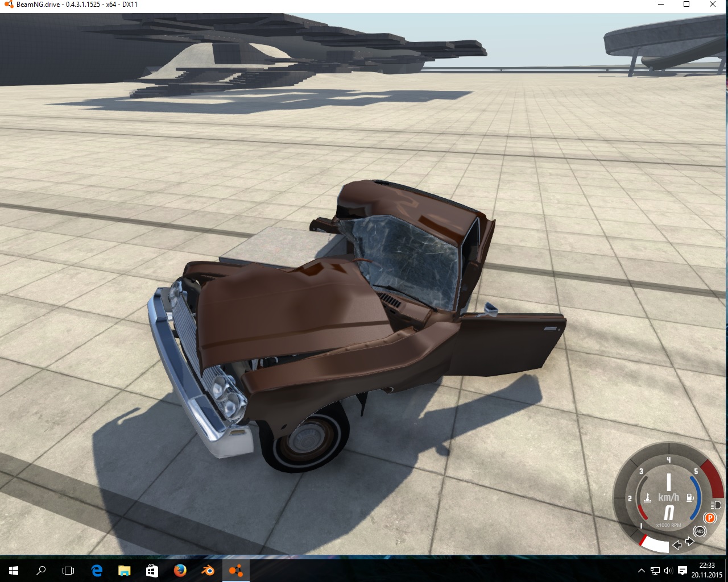The height and width of the screenshot is (582, 728).
Task: Click the ABS indicator on gauge
Action: [700, 531]
